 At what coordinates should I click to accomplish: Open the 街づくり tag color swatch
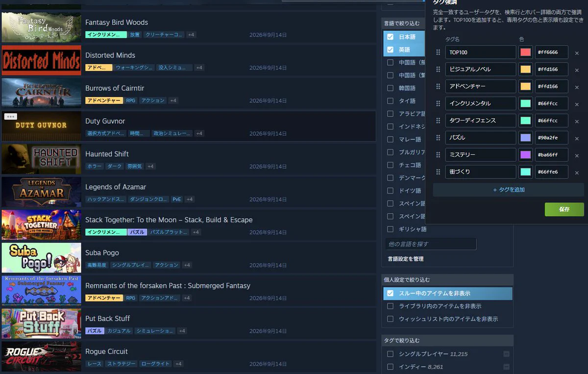[525, 172]
